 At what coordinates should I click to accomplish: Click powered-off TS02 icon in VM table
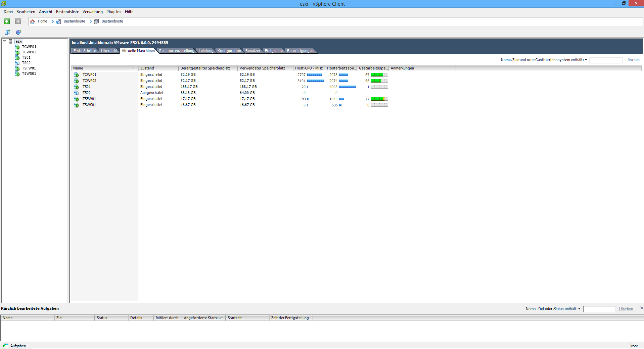point(76,93)
